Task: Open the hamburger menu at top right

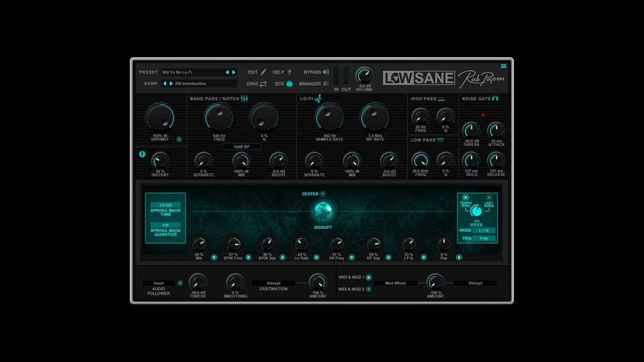Action: point(504,66)
